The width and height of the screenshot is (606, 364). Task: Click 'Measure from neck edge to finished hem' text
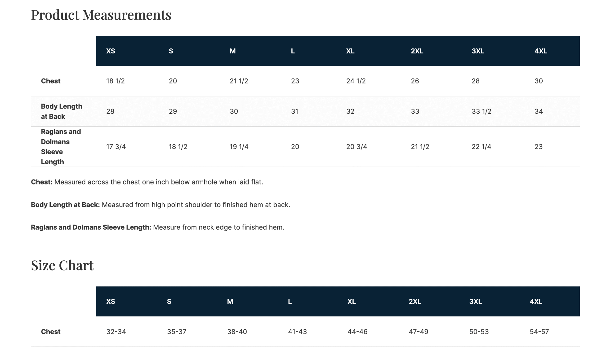(x=218, y=227)
